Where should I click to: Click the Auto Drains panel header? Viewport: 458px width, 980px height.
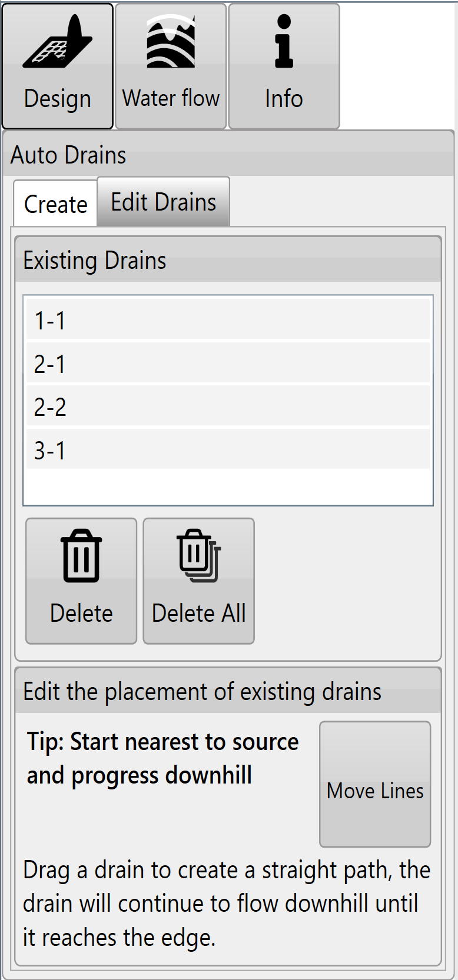[x=228, y=155]
